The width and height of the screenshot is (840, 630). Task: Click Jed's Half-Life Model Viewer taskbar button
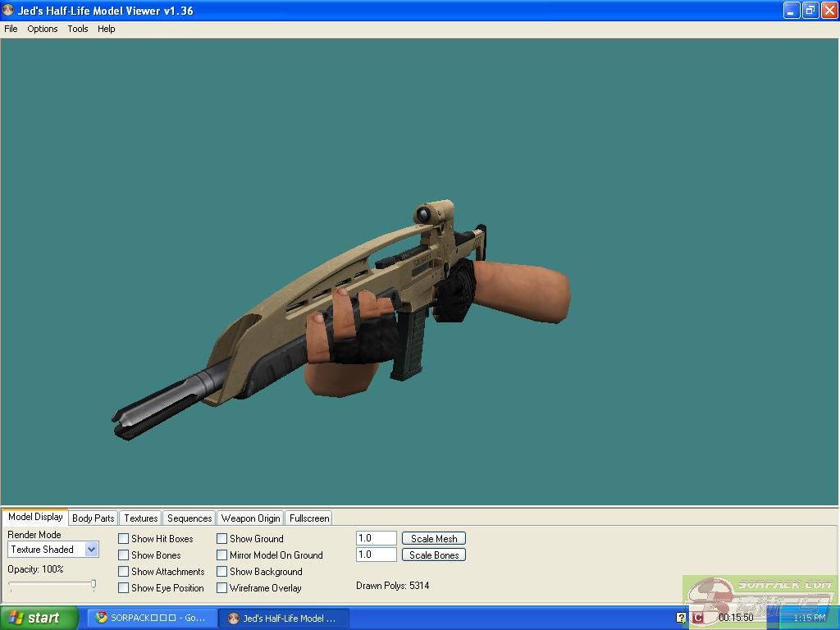(x=283, y=618)
